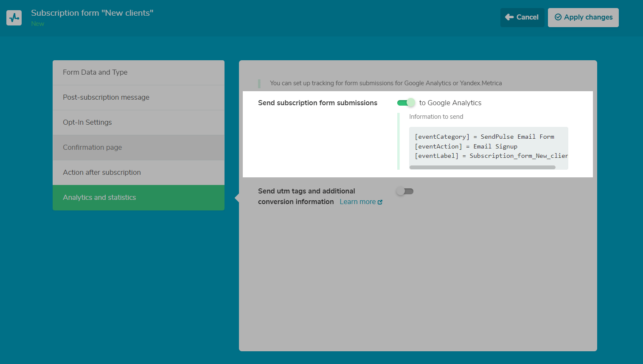Open the Form Data and Type tab
This screenshot has width=643, height=364.
pos(138,73)
